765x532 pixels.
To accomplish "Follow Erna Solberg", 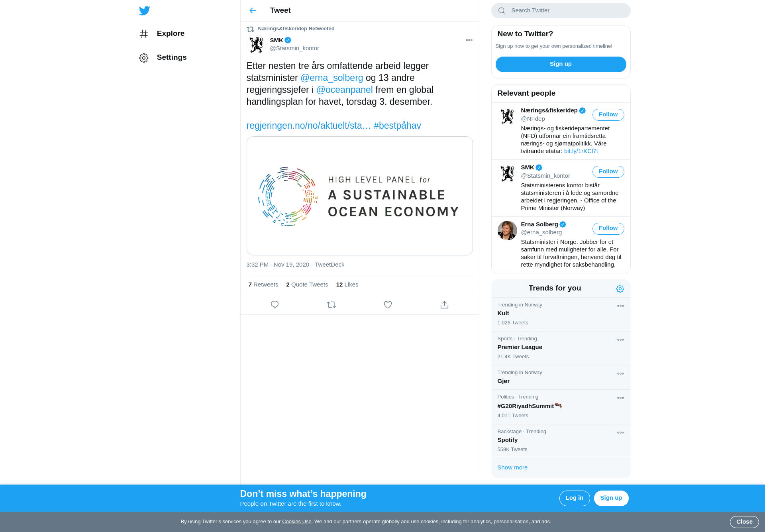I will [x=608, y=228].
